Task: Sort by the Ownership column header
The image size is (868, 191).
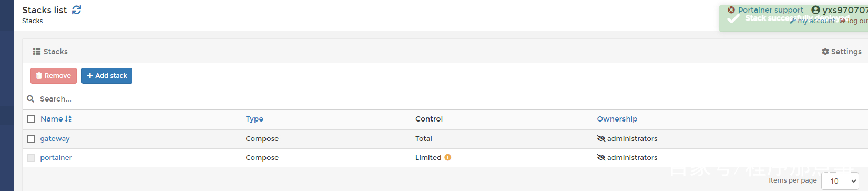Action: pyautogui.click(x=617, y=119)
